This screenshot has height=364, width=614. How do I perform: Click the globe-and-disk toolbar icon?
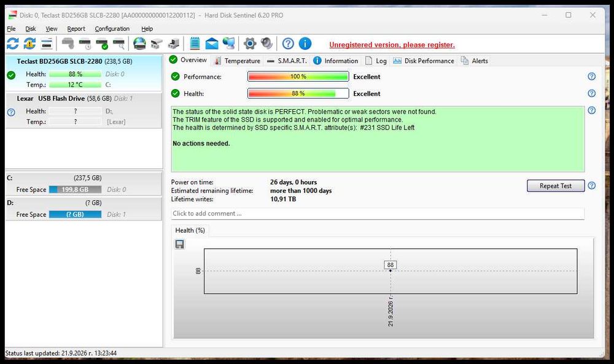tap(139, 44)
